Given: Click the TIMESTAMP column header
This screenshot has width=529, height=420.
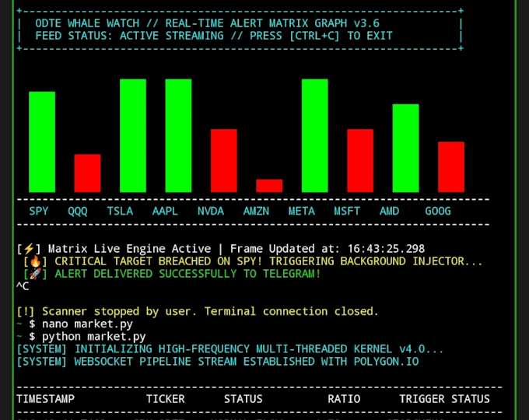Looking at the screenshot, I should click(x=46, y=399).
